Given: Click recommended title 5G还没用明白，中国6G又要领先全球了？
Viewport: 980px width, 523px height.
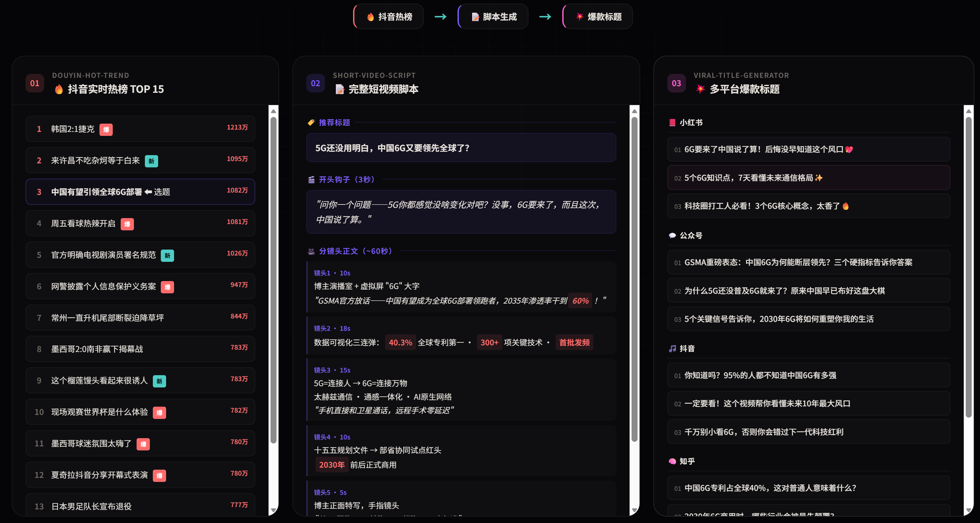Looking at the screenshot, I should click(461, 147).
